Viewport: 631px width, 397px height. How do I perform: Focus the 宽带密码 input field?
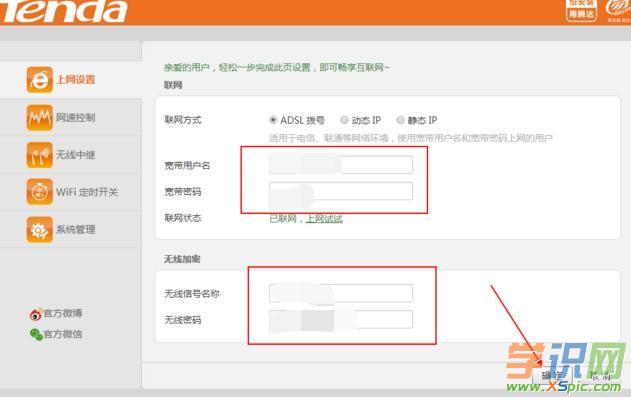pyautogui.click(x=341, y=191)
